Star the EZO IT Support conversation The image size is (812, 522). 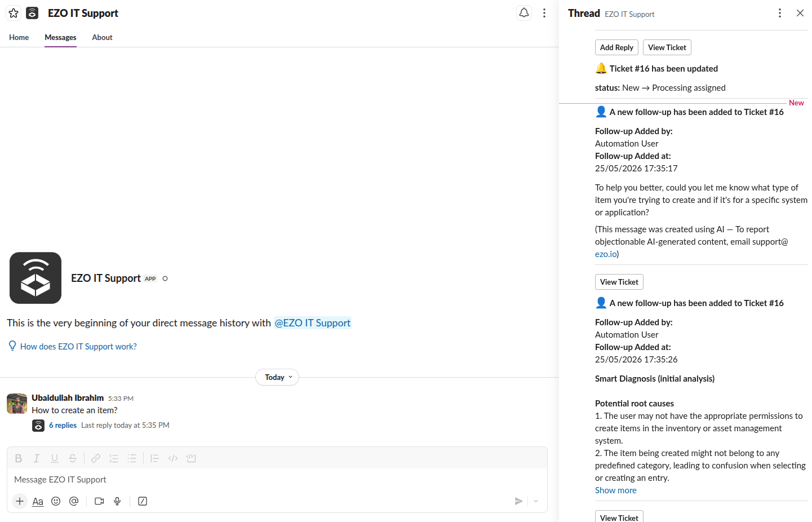(14, 13)
